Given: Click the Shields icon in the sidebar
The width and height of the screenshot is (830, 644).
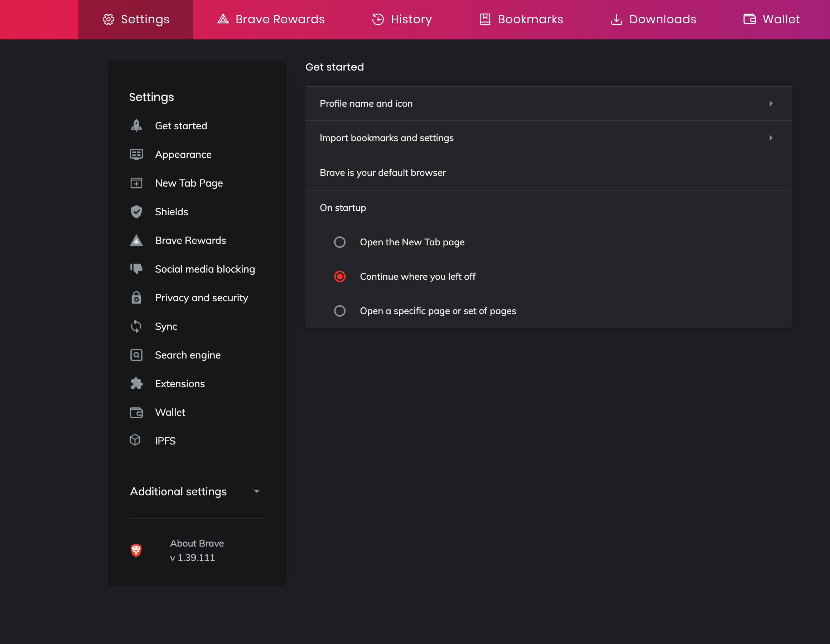Looking at the screenshot, I should click(136, 212).
